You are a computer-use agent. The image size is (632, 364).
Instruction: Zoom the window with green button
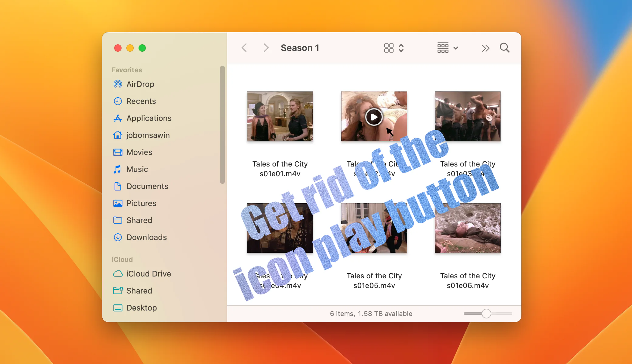coord(142,48)
